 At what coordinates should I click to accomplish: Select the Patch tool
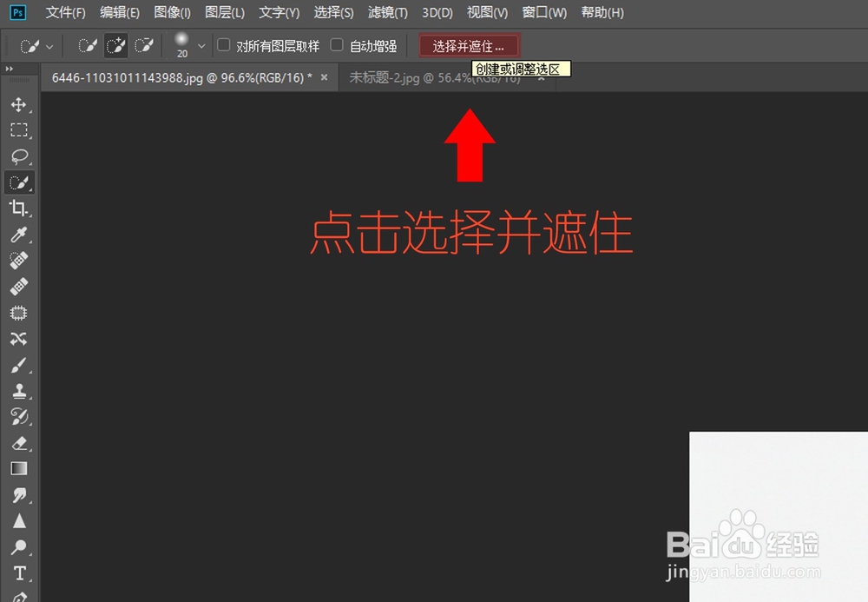pyautogui.click(x=19, y=313)
